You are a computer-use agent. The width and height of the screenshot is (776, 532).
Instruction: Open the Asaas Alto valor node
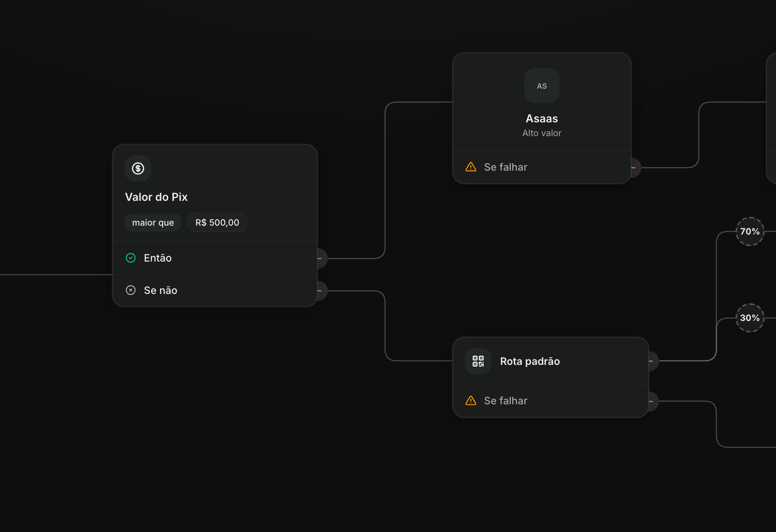coord(542,102)
